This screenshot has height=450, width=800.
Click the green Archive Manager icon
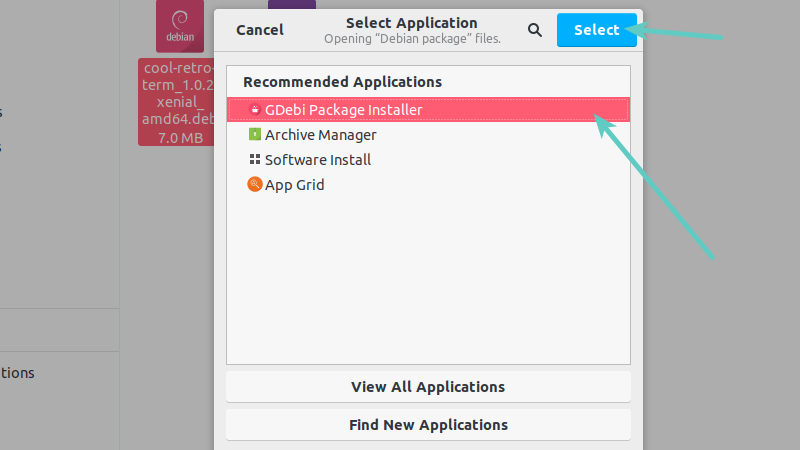(255, 134)
